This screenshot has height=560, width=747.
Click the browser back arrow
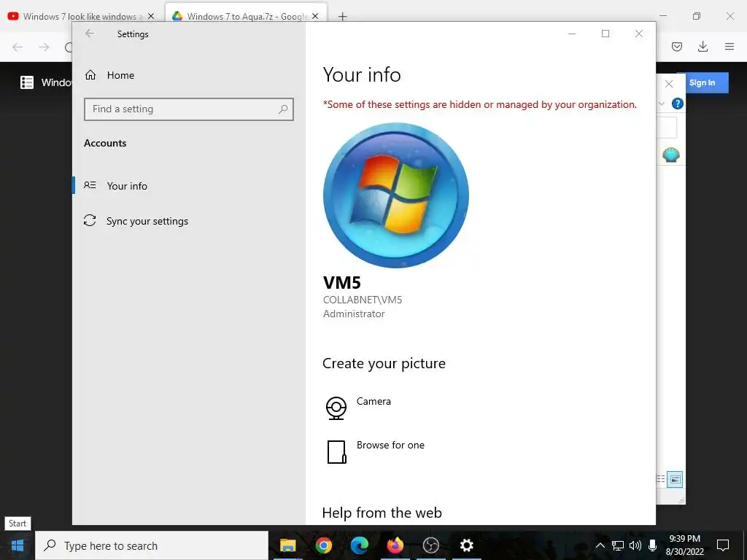[18, 47]
